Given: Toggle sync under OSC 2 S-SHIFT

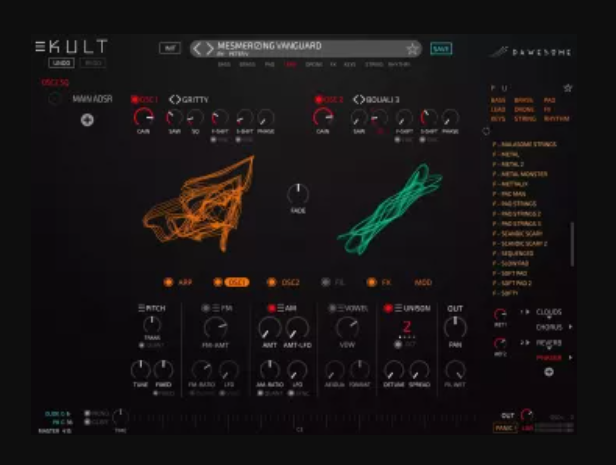Looking at the screenshot, I should pos(422,140).
